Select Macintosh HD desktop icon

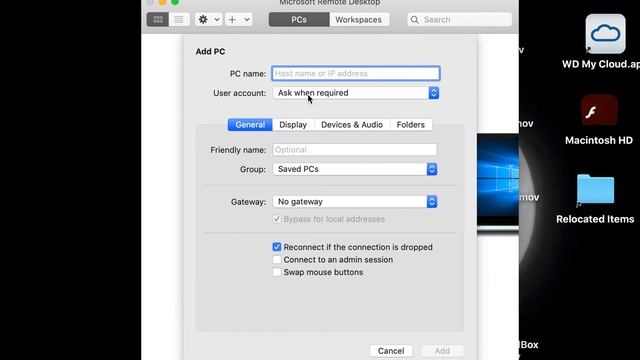pos(599,111)
